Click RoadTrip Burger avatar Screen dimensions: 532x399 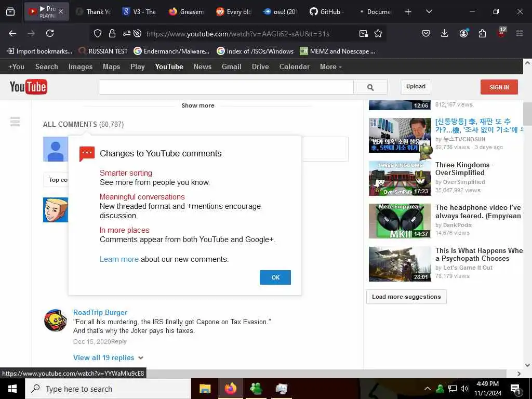55,320
